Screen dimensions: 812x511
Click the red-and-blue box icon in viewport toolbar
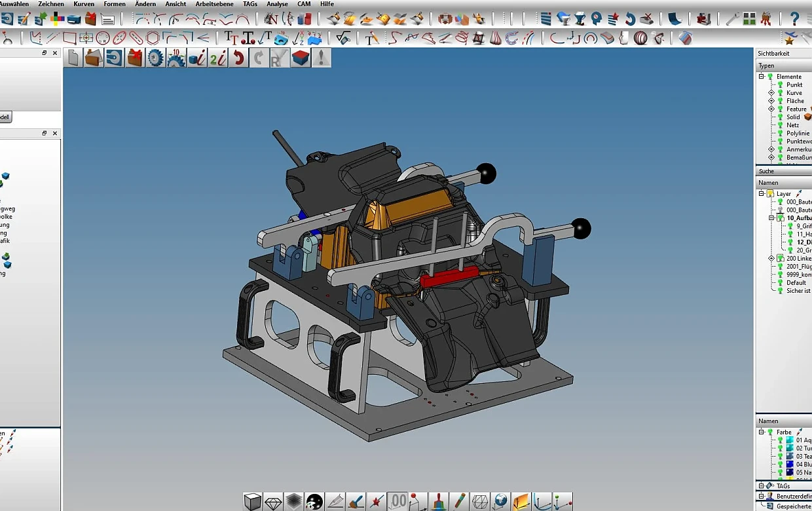click(301, 58)
